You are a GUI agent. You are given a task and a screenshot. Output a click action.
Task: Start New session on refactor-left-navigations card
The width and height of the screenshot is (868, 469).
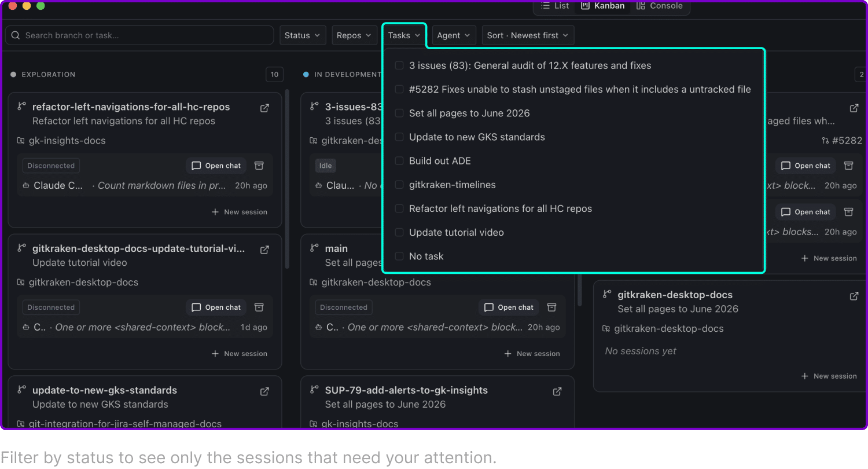point(240,212)
